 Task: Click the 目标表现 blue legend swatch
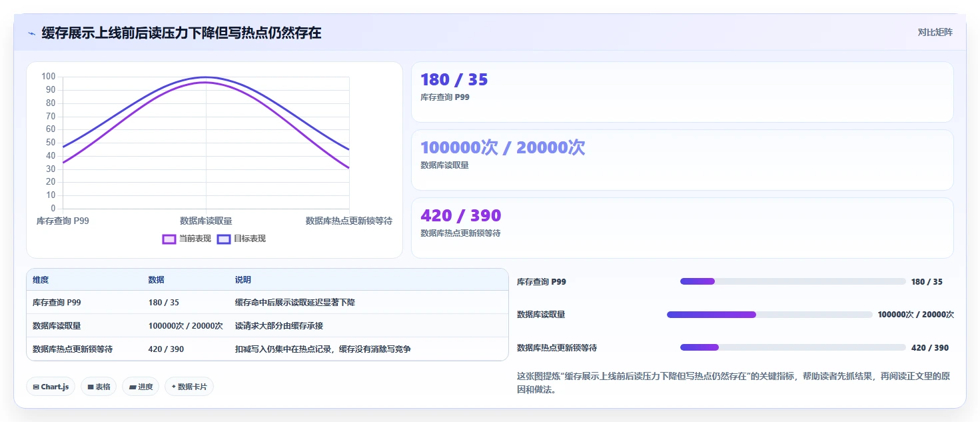click(224, 239)
